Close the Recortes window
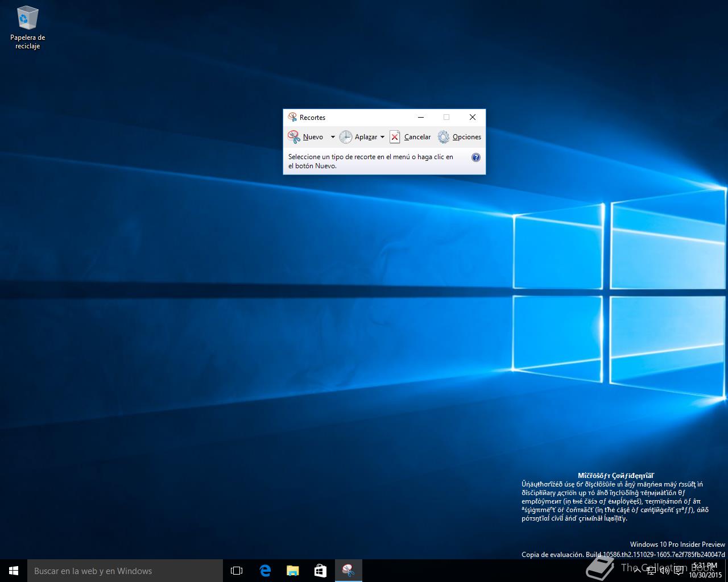This screenshot has height=582, width=728. pyautogui.click(x=473, y=117)
